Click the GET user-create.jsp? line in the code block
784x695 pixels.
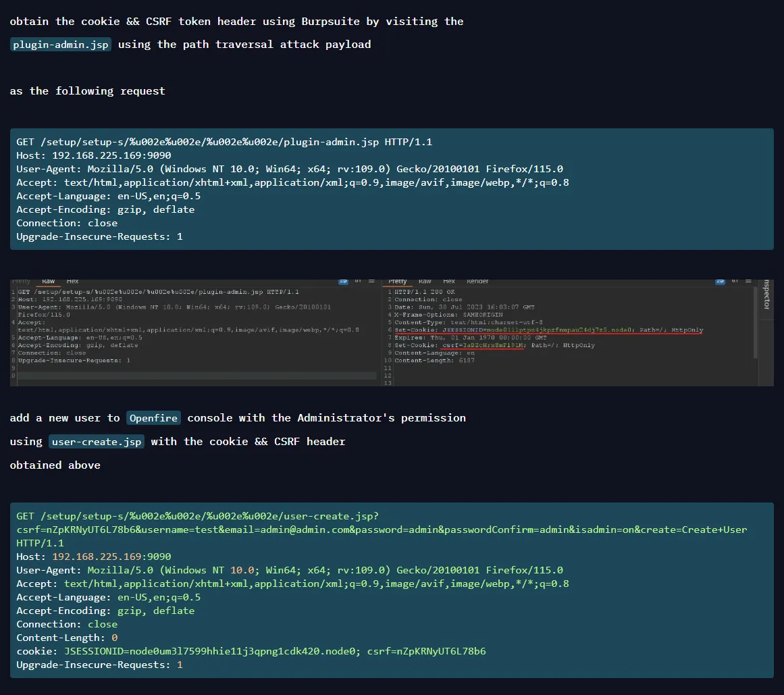click(x=197, y=516)
